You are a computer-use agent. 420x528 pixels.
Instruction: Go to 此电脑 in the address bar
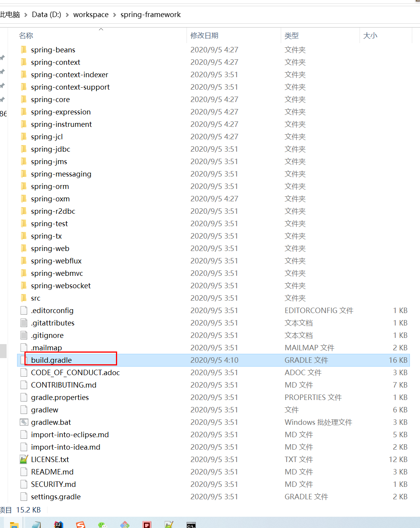(x=10, y=15)
